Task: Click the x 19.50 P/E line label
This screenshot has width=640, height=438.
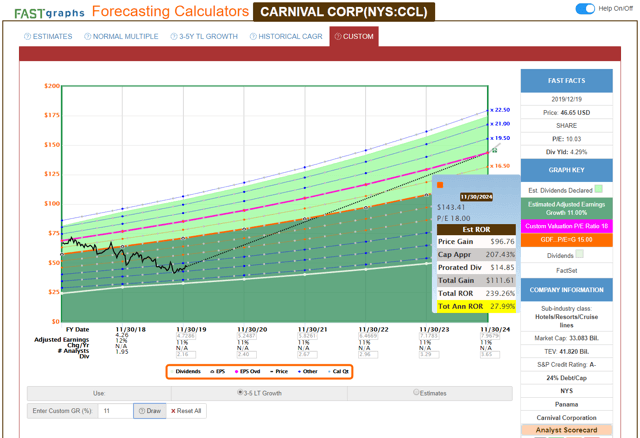Action: tap(500, 138)
